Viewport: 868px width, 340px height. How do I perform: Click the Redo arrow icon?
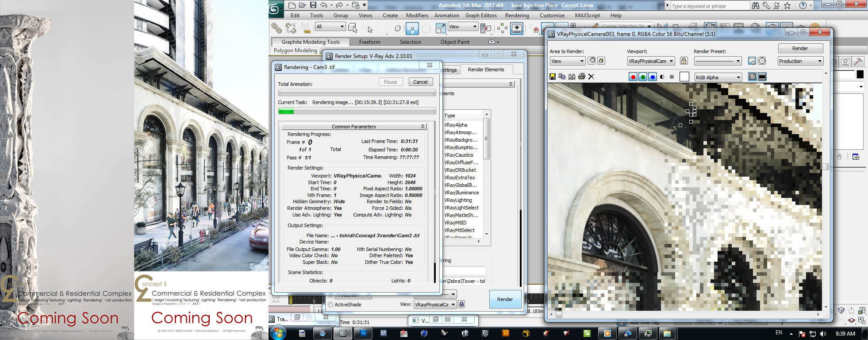click(x=339, y=5)
